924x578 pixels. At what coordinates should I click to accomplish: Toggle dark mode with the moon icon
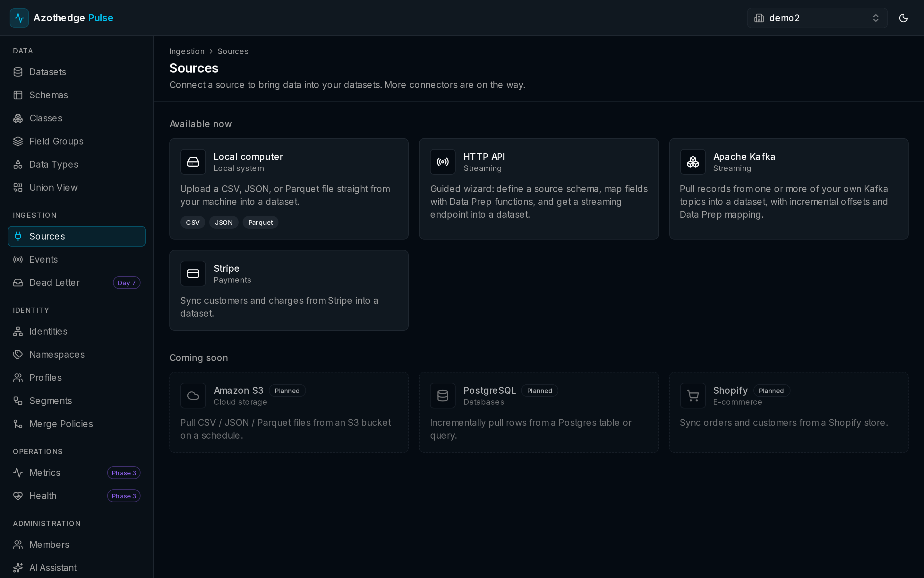click(903, 18)
